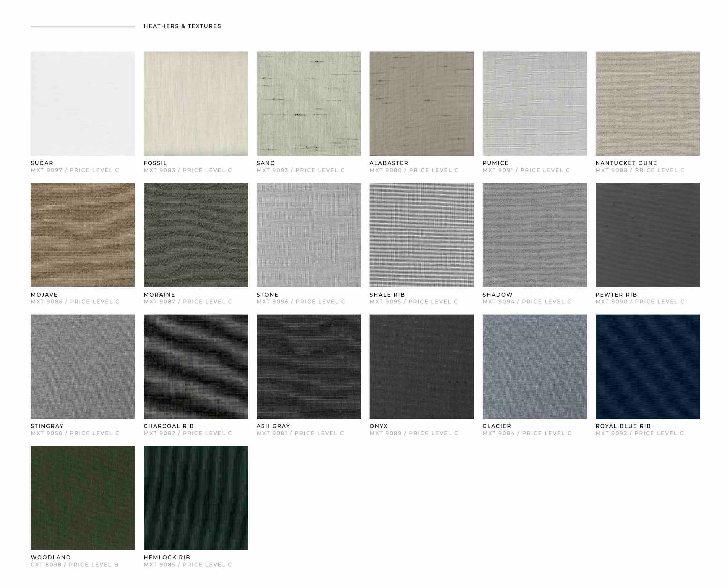Click the text MXT 9090 / Price Level C
This screenshot has width=728, height=588.
click(x=640, y=301)
